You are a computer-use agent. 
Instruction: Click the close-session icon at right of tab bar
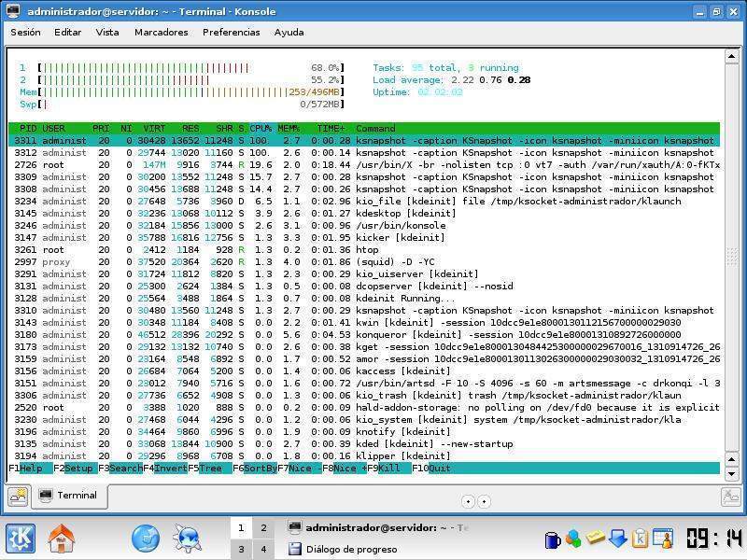[x=730, y=497]
